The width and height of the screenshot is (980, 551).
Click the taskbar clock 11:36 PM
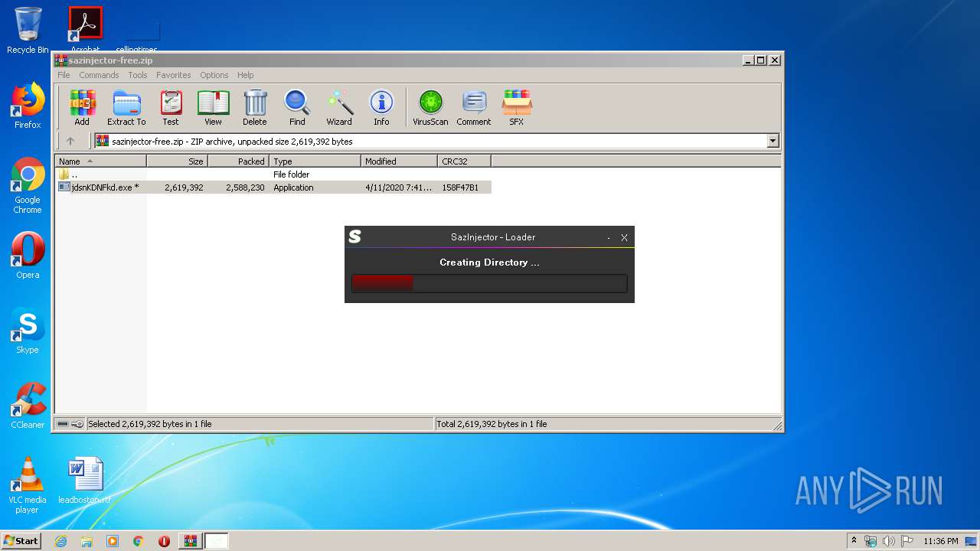coord(940,541)
